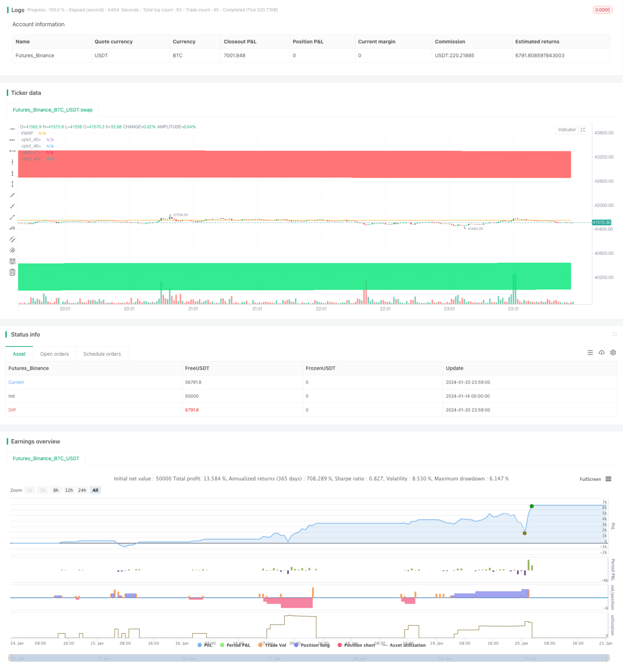
Task: Open the earnings chart hamburger menu
Action: tap(608, 479)
